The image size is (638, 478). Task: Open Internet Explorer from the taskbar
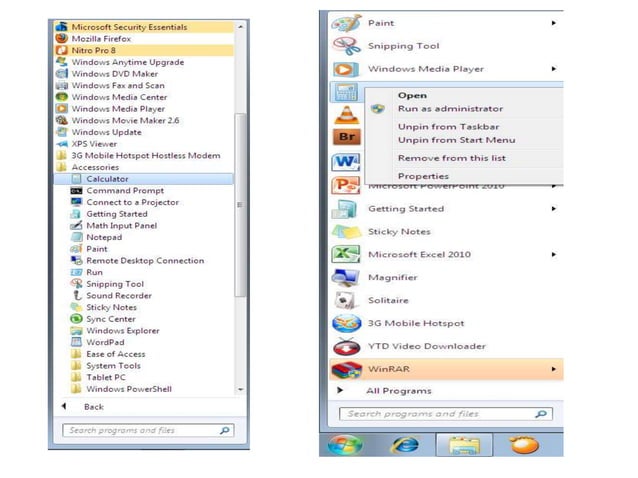tap(404, 445)
